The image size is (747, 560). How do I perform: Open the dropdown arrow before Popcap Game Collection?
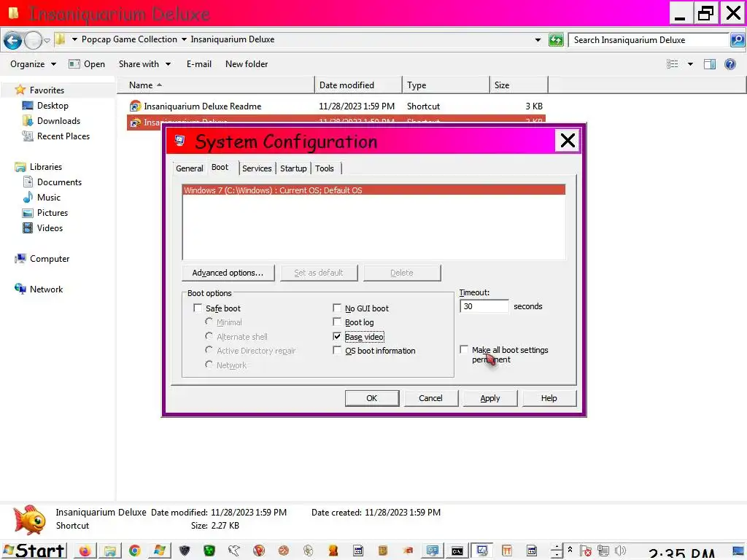pos(74,39)
